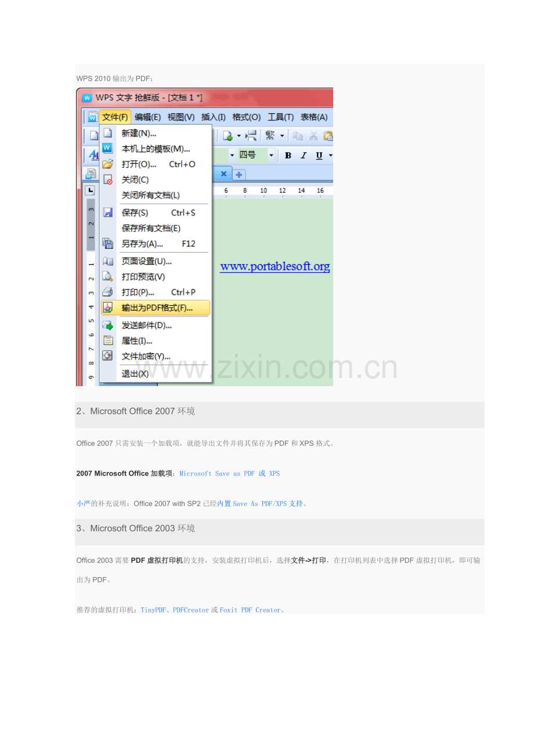Open the 视图(V) menu
534x756 pixels.
(181, 117)
